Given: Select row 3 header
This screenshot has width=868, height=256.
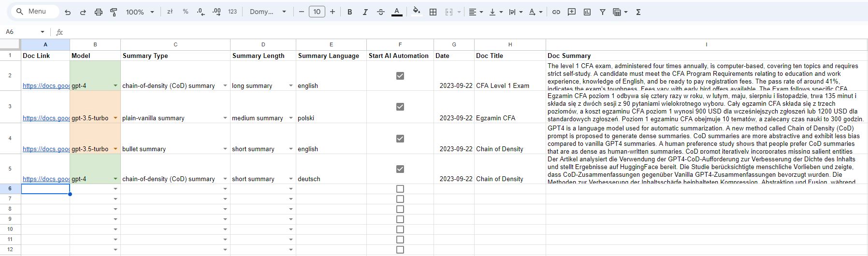Looking at the screenshot, I should click(x=10, y=107).
